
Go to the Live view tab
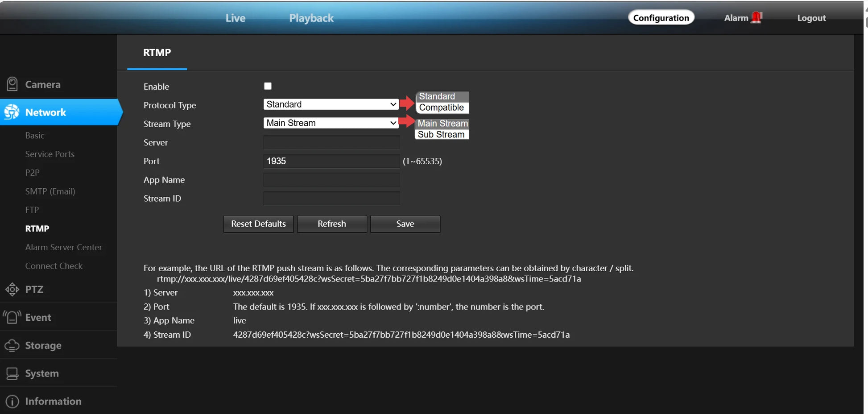point(235,18)
